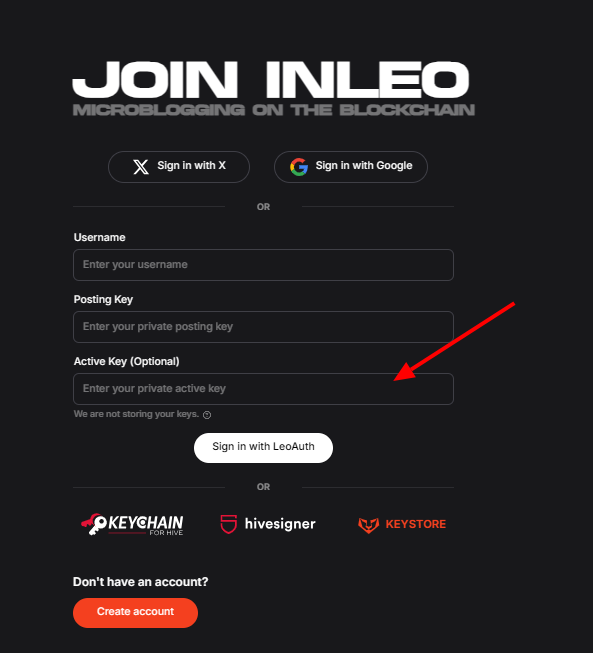
Task: Click into the Posting Key field
Action: tap(263, 327)
